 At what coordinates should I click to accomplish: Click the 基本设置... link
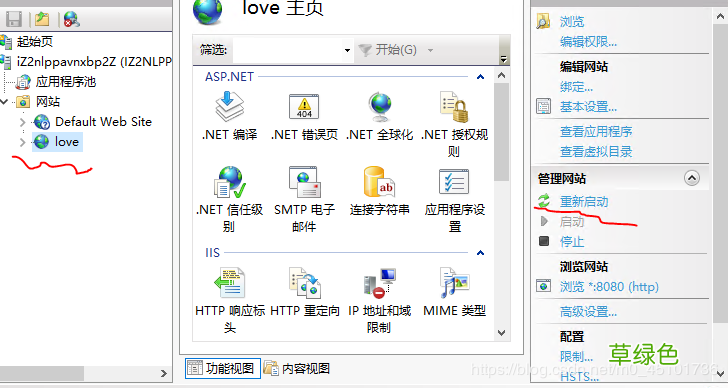(x=588, y=107)
